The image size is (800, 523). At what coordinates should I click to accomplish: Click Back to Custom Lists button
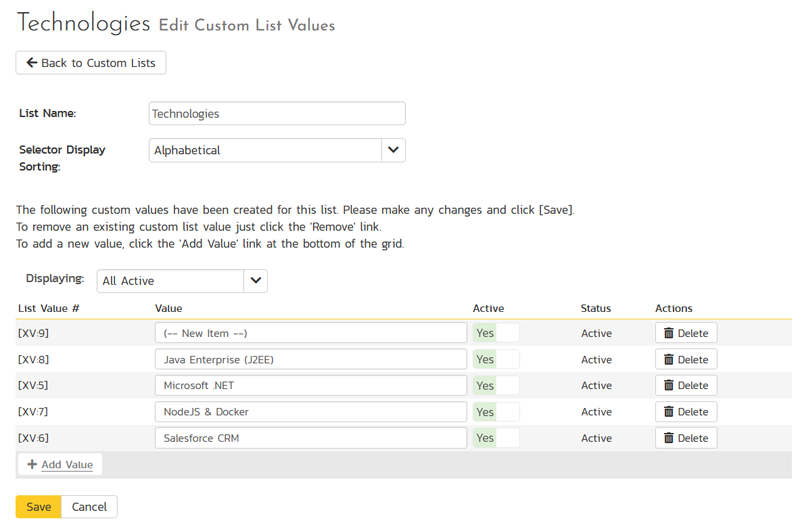[x=91, y=63]
